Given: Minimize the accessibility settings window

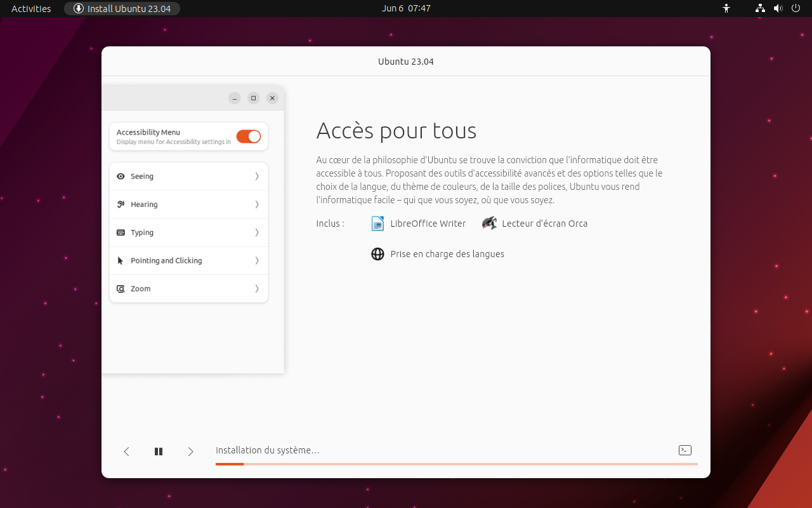Looking at the screenshot, I should pyautogui.click(x=235, y=98).
